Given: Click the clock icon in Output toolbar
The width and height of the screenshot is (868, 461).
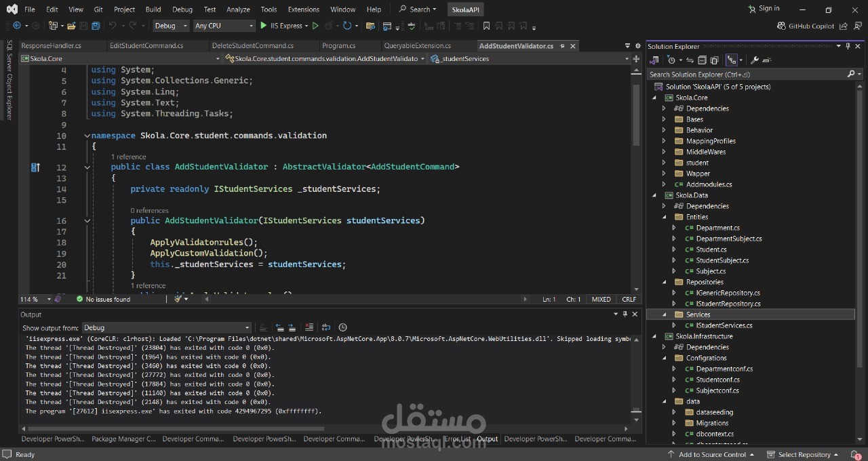Looking at the screenshot, I should click(x=342, y=327).
